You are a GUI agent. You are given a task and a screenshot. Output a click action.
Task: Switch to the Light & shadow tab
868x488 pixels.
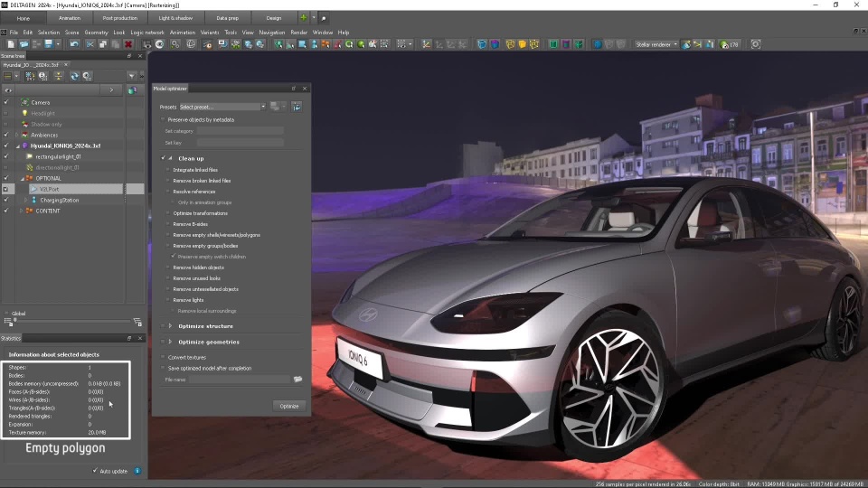click(x=175, y=18)
